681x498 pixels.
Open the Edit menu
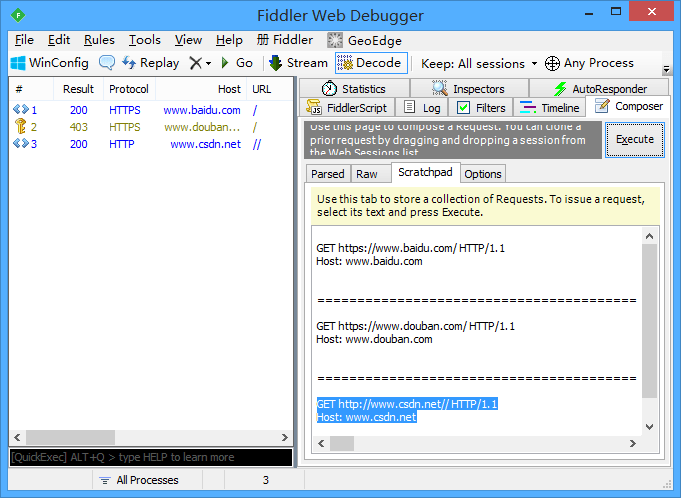pyautogui.click(x=59, y=40)
